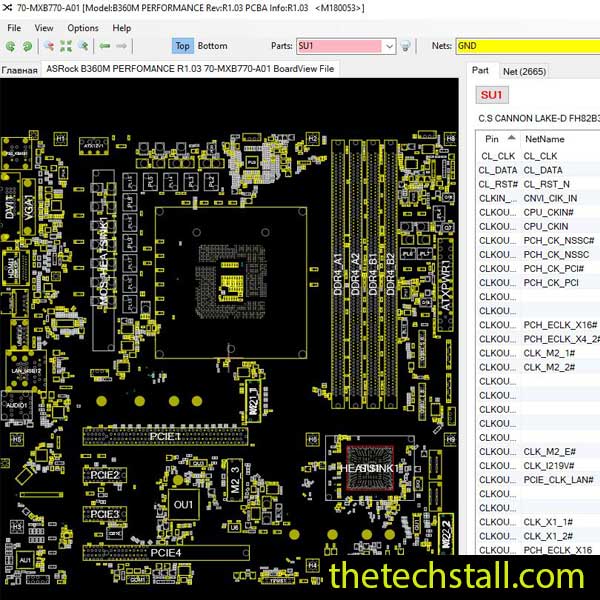Image resolution: width=600 pixels, height=600 pixels.
Task: Click the DVI1 connector on the board
Action: [10, 207]
